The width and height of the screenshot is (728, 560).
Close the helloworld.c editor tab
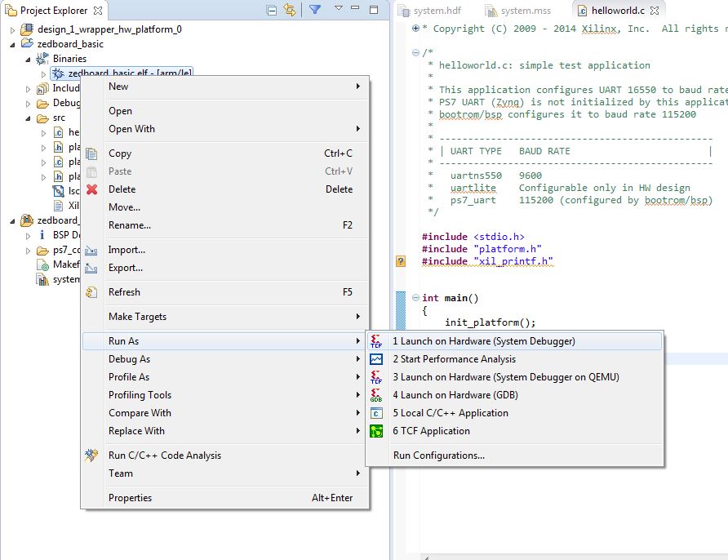tap(655, 11)
